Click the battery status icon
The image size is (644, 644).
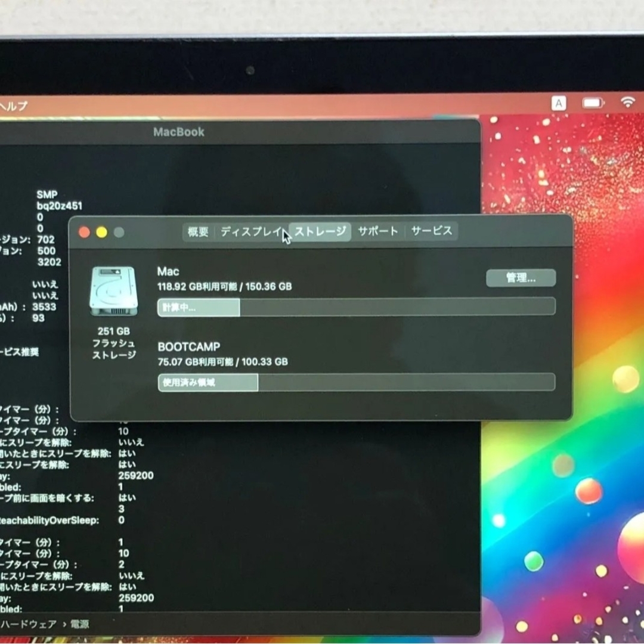click(593, 103)
